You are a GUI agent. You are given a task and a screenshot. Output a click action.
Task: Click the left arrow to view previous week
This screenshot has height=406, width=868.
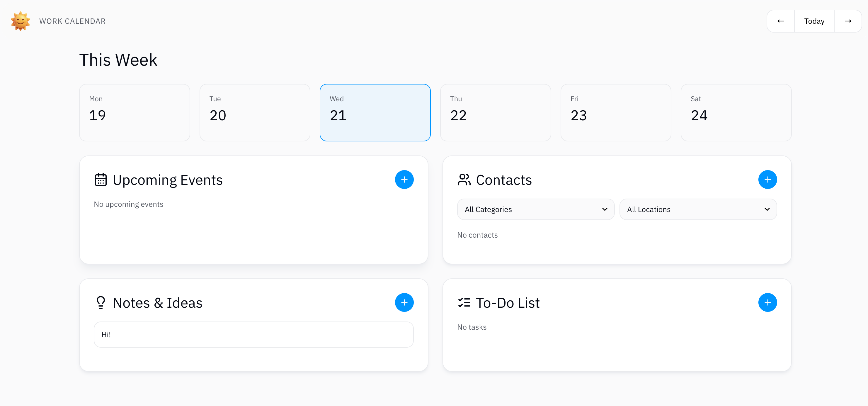pyautogui.click(x=780, y=21)
